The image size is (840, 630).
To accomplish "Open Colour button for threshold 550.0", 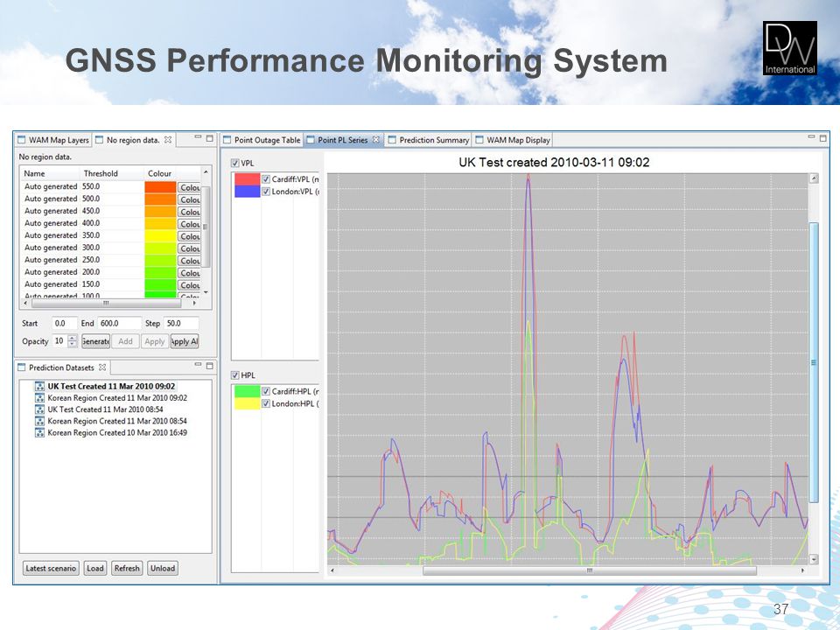I will click(x=189, y=187).
